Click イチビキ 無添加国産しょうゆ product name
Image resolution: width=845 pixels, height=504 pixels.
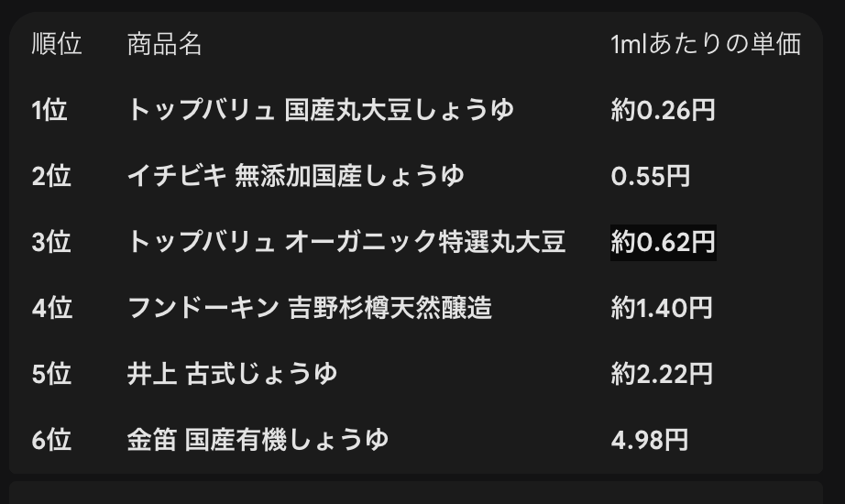[x=295, y=176]
